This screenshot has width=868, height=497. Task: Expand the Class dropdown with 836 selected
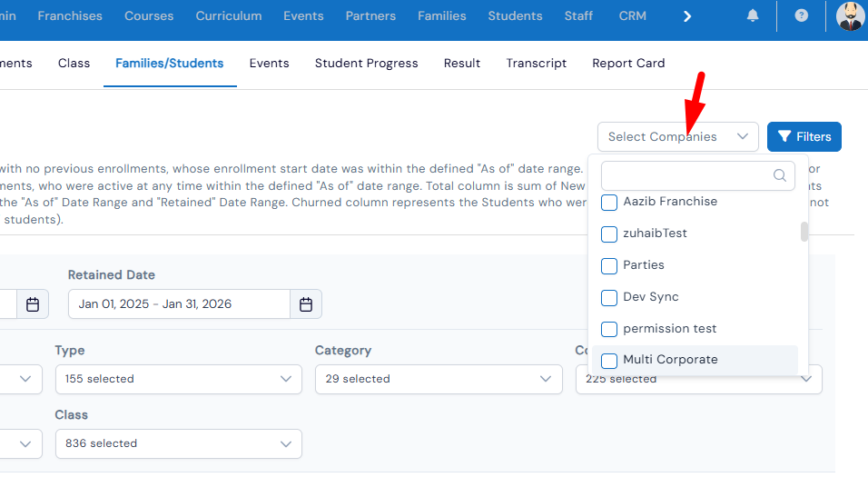pyautogui.click(x=178, y=443)
